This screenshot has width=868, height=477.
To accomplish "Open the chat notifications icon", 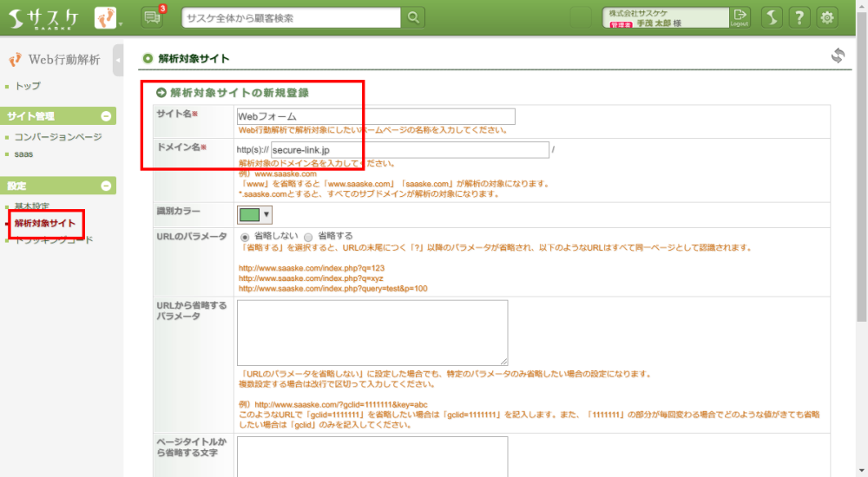I will tap(152, 17).
